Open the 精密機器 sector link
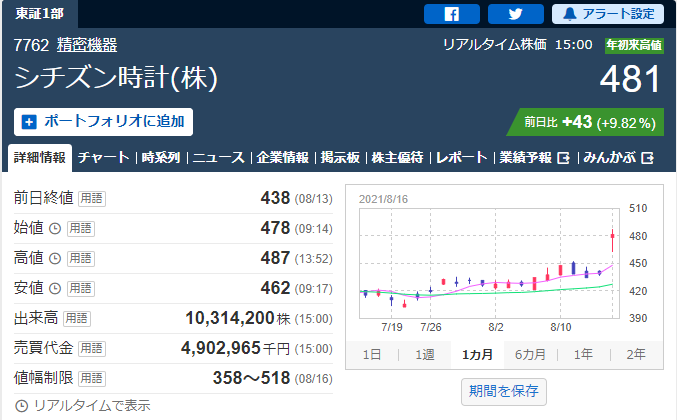The height and width of the screenshot is (420, 677). click(x=87, y=45)
